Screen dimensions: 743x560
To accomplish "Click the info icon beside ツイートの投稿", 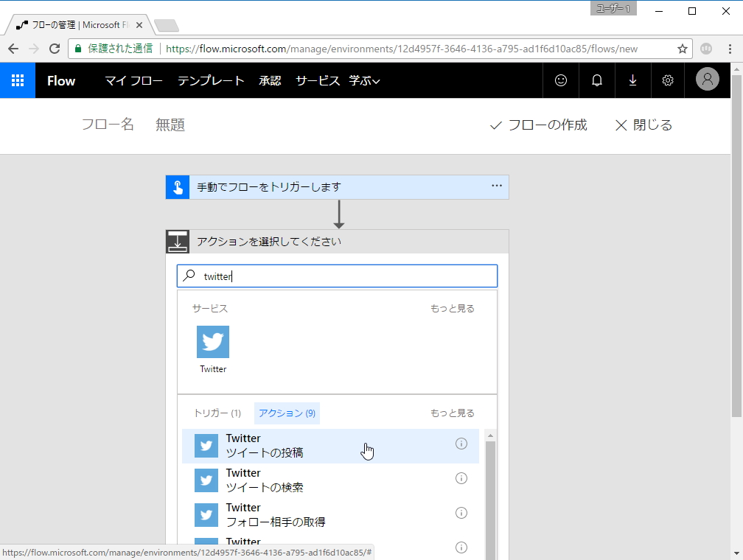I will point(461,444).
